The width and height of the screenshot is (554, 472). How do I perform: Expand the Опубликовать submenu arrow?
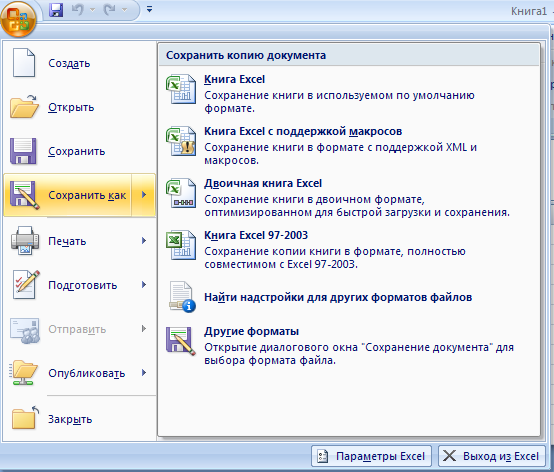144,373
